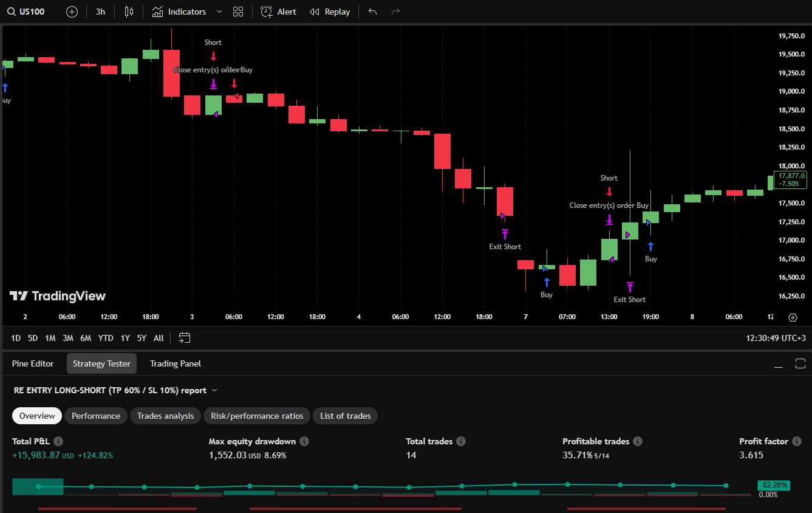Image resolution: width=812 pixels, height=513 pixels.
Task: Click the undo arrow icon
Action: (x=372, y=12)
